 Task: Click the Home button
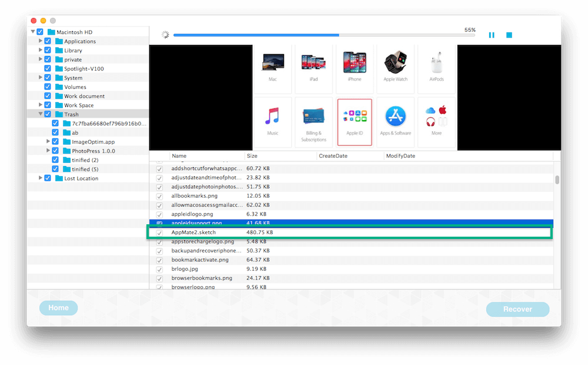pyautogui.click(x=58, y=308)
